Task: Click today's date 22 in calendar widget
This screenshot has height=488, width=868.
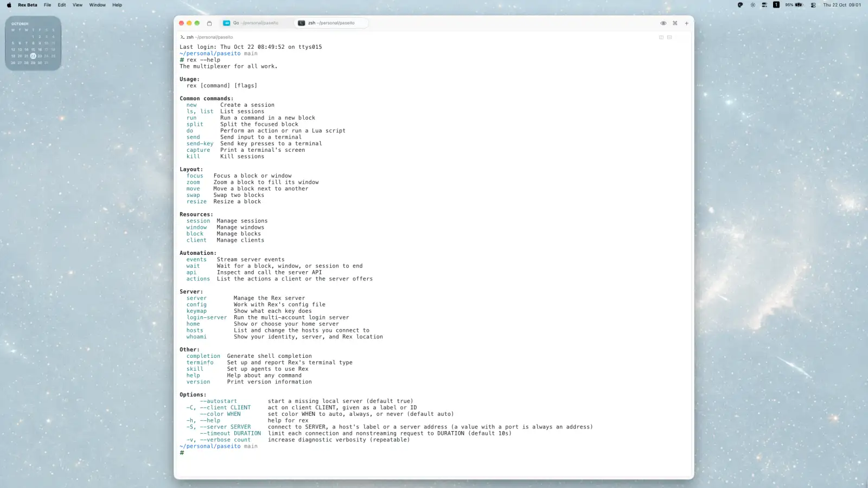Action: tap(33, 56)
